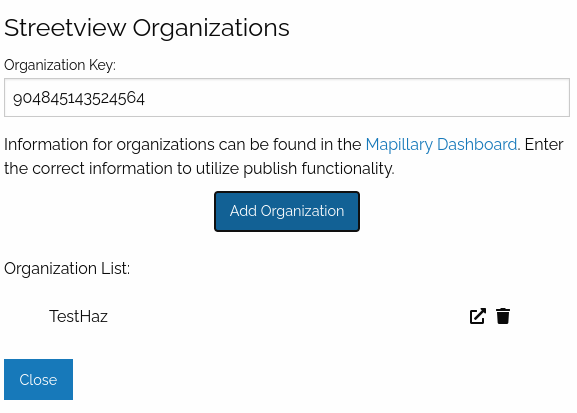This screenshot has height=413, width=577.
Task: Click the blue Close button
Action: [38, 379]
